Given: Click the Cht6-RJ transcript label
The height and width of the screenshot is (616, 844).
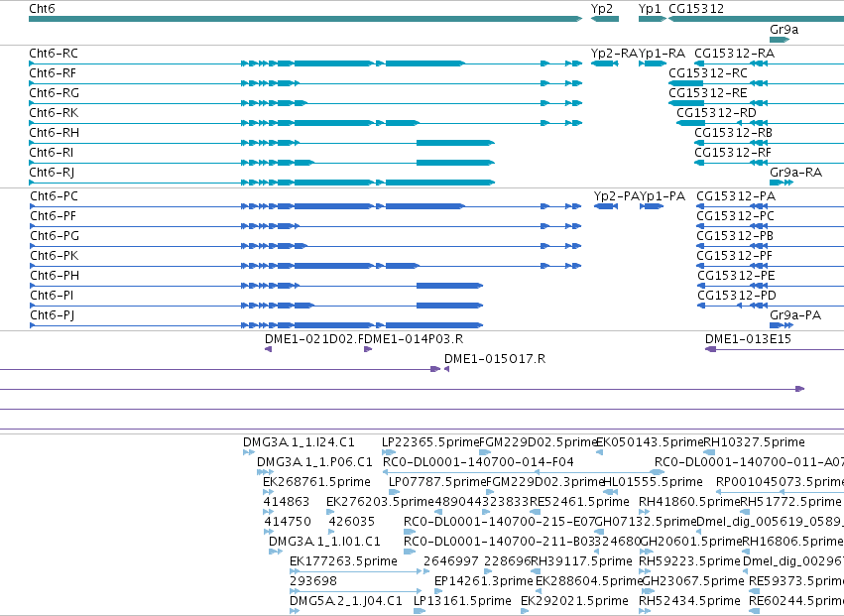Looking at the screenshot, I should tap(52, 173).
